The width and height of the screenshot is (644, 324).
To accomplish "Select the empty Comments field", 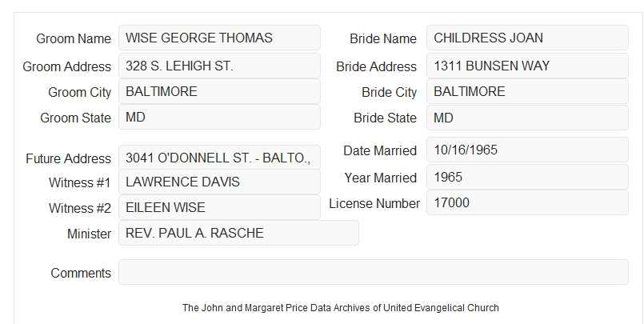I will (x=374, y=272).
